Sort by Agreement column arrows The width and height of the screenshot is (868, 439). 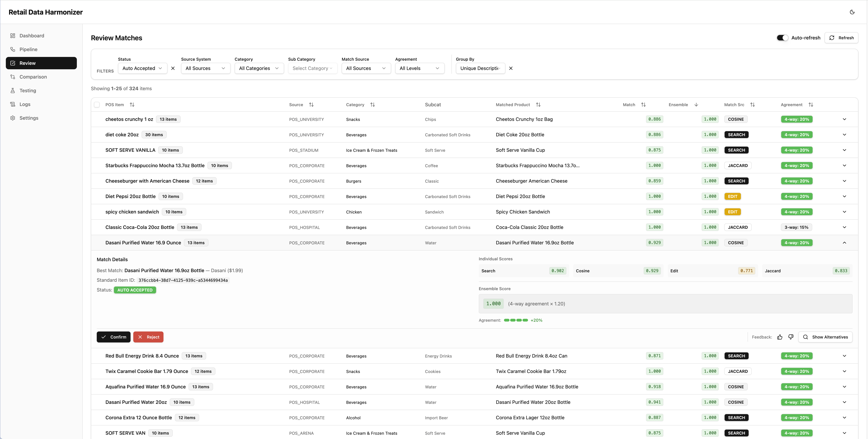(811, 105)
